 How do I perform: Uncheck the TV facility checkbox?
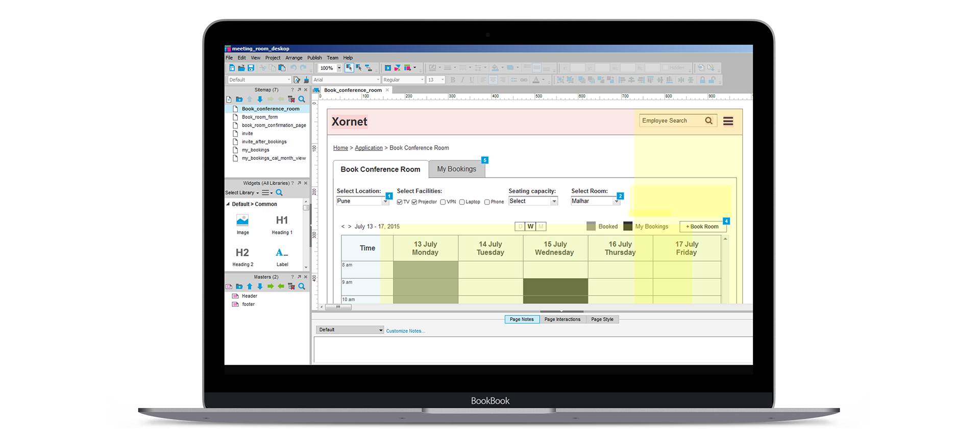(400, 202)
